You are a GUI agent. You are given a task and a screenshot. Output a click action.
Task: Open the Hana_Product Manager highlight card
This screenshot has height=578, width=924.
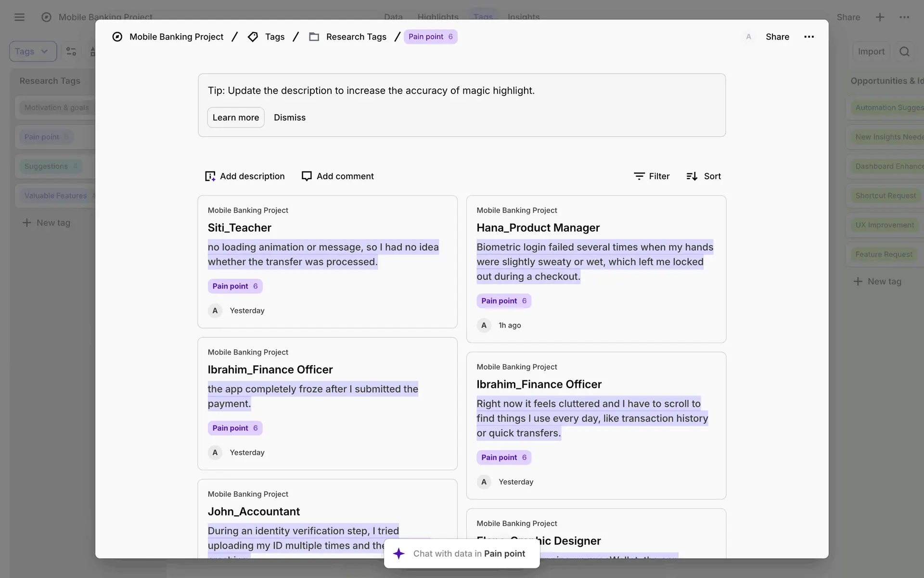tap(538, 228)
